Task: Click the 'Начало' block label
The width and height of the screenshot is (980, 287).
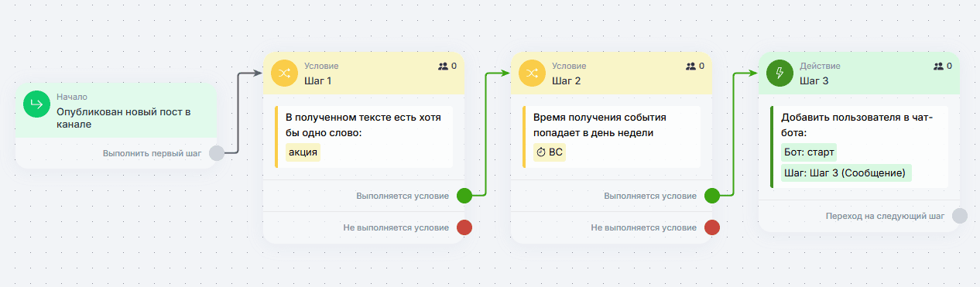Action: (72, 97)
